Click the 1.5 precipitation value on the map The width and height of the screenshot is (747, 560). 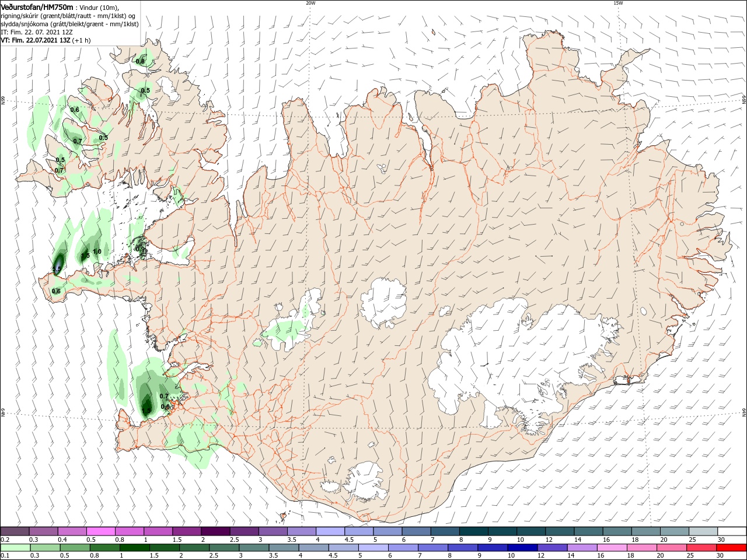(85, 256)
